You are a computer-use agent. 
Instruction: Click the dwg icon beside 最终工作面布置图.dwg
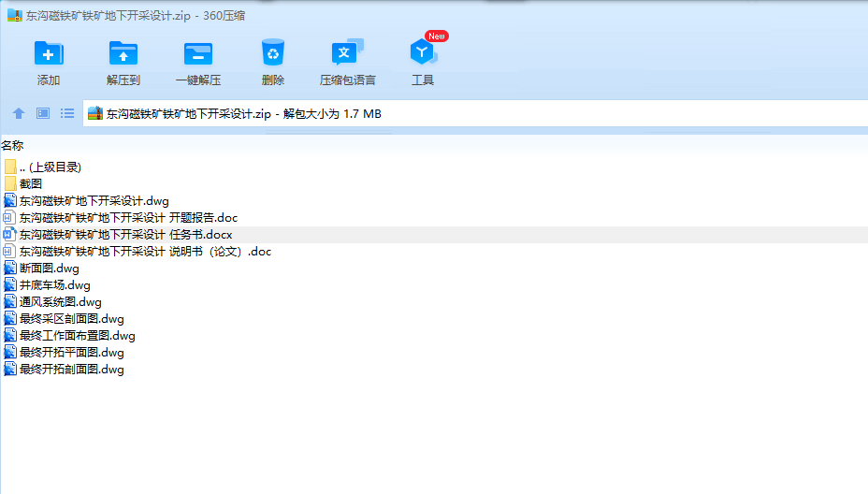point(10,336)
